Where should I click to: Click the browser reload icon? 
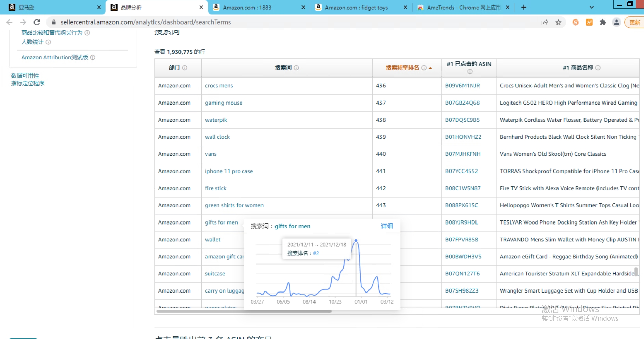tap(37, 22)
